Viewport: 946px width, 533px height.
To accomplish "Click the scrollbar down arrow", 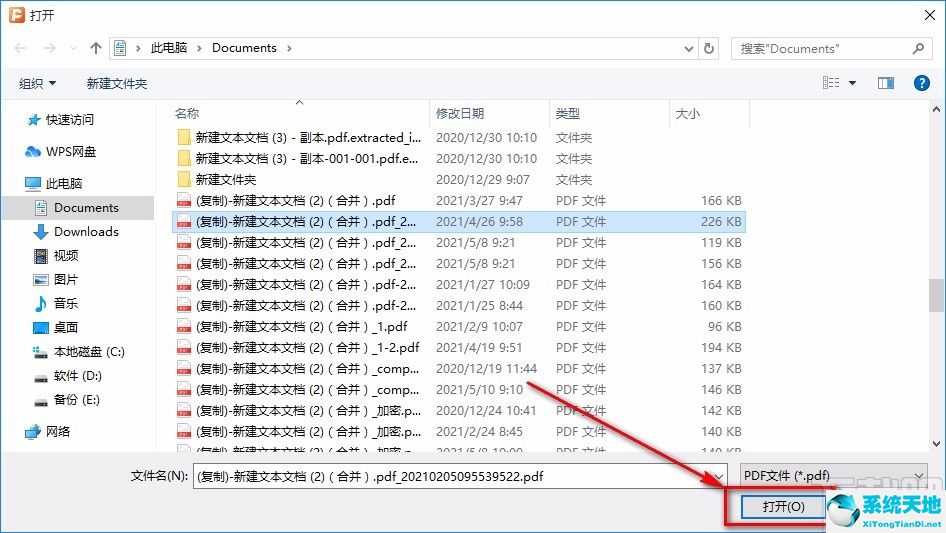I will [936, 444].
